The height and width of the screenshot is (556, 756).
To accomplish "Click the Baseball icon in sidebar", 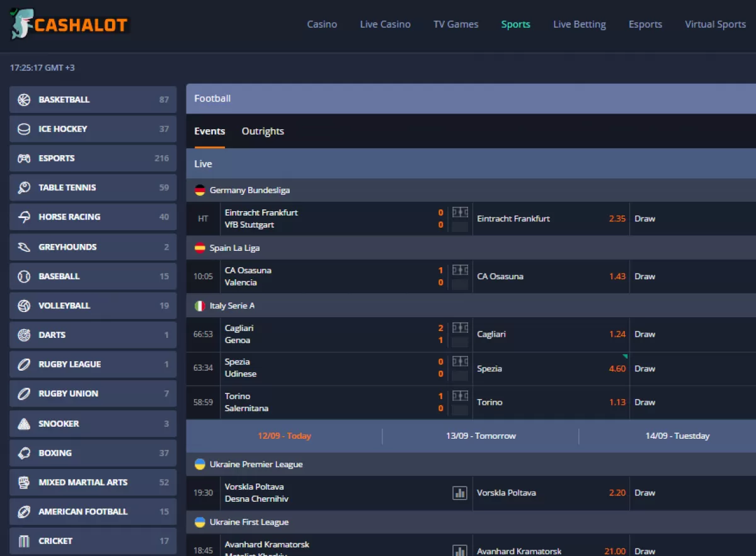I will [24, 276].
